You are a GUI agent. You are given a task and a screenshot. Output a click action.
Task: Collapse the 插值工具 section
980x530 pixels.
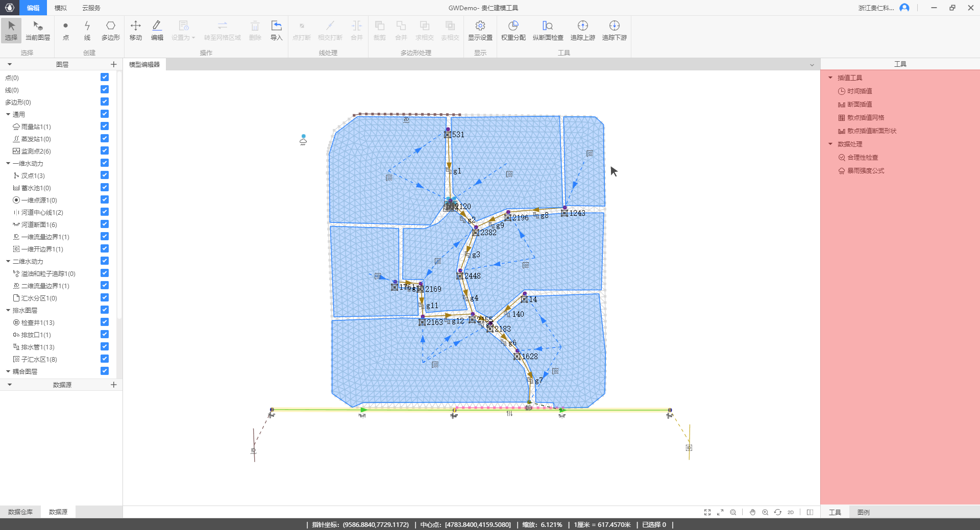[830, 78]
